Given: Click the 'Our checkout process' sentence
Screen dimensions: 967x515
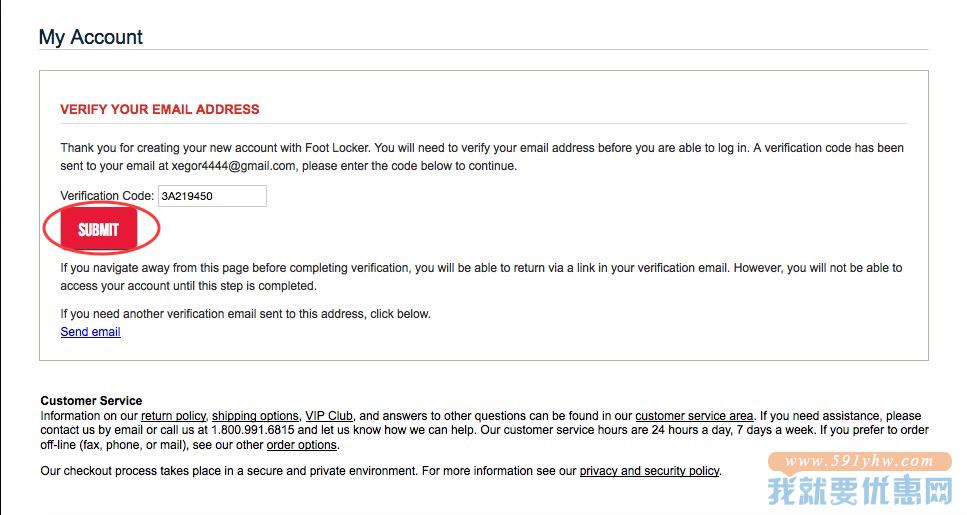Looking at the screenshot, I should coord(381,471).
